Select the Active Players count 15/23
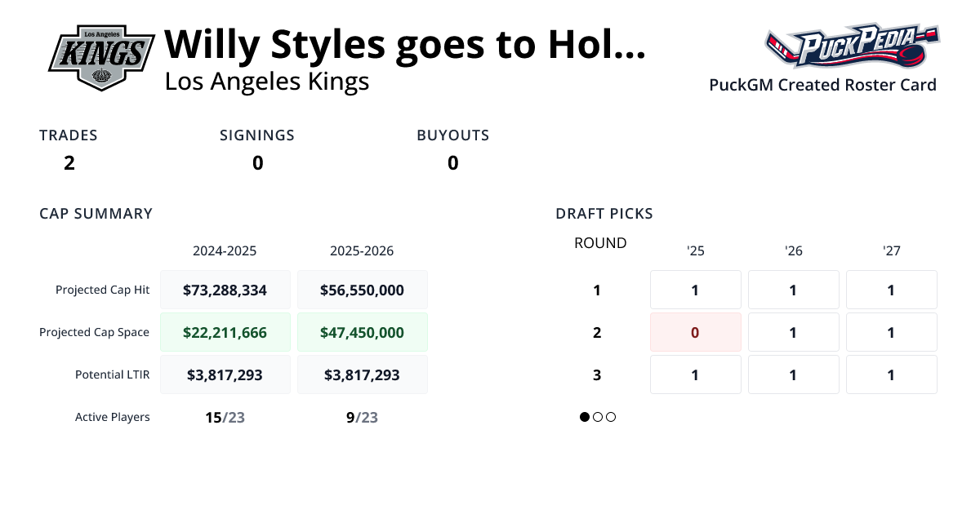This screenshot has height=514, width=980. pos(225,417)
